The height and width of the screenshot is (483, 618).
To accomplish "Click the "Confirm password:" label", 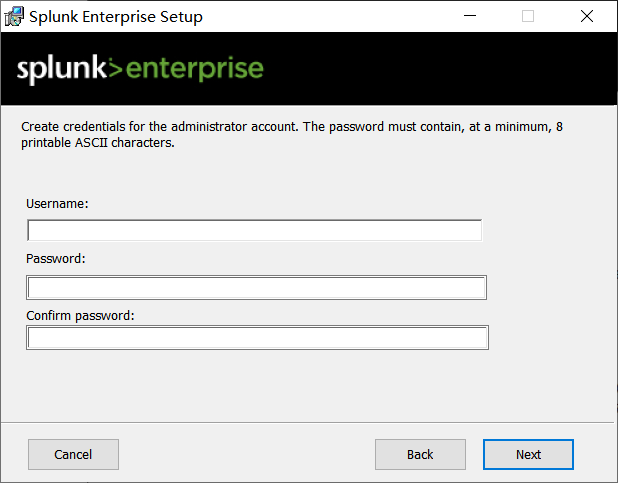I will (x=80, y=315).
